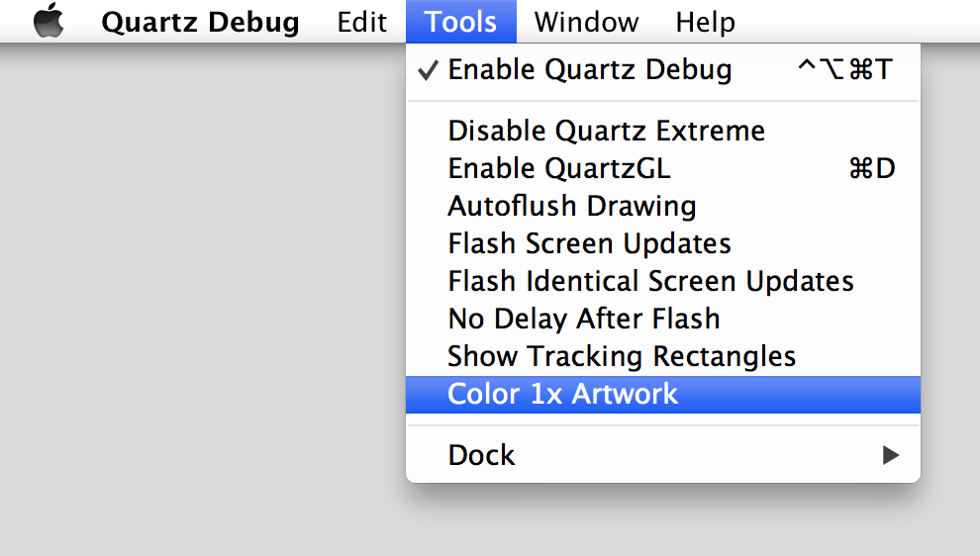
Task: Show Tracking Rectangles
Action: (622, 356)
